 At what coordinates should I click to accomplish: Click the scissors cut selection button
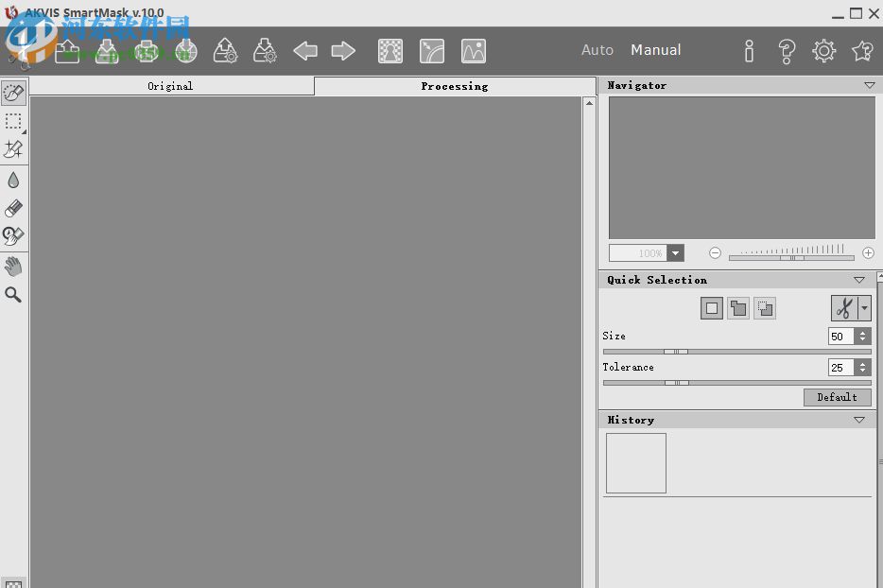(x=844, y=308)
